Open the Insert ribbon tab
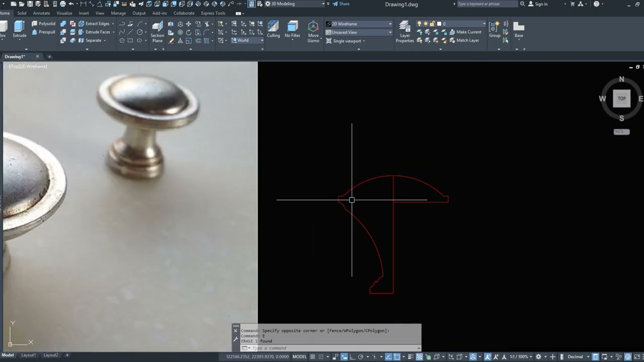Image resolution: width=644 pixels, height=362 pixels. pyautogui.click(x=84, y=13)
